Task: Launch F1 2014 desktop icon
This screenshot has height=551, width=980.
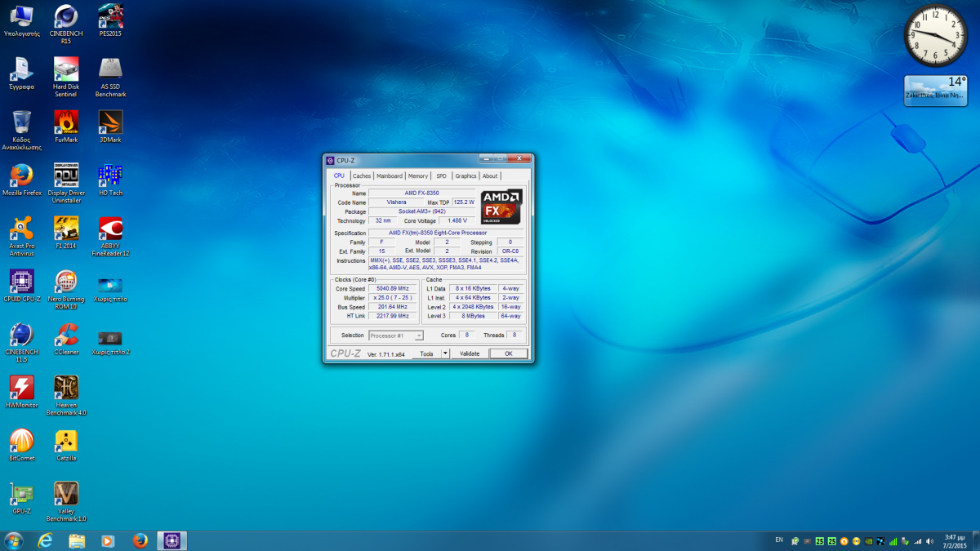Action: click(66, 233)
